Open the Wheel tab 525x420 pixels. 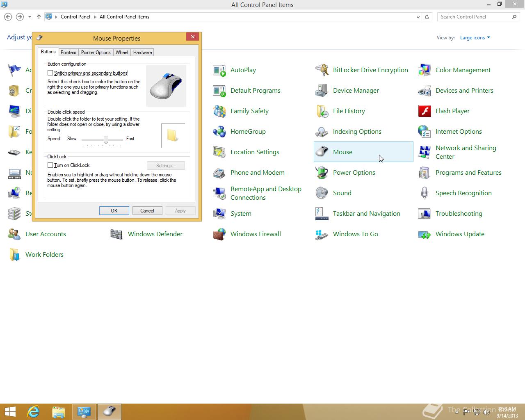(122, 52)
